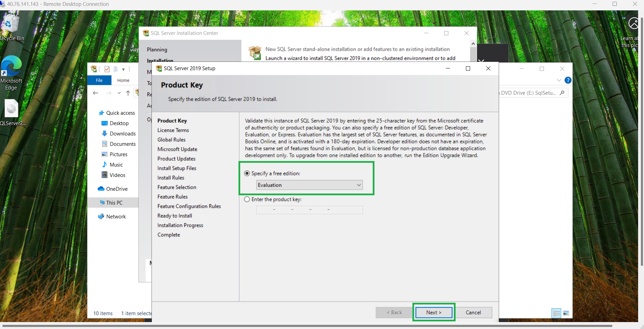Click the stand-alone installation box icon
The width and height of the screenshot is (644, 329).
255,53
